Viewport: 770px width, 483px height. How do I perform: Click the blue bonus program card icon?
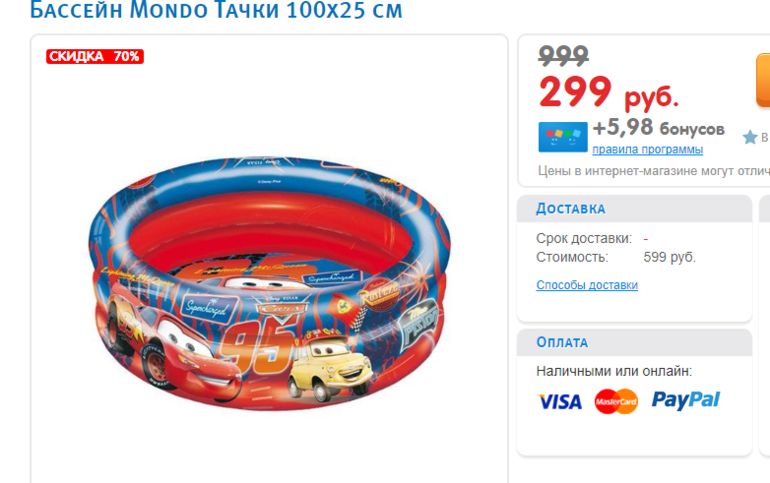563,137
